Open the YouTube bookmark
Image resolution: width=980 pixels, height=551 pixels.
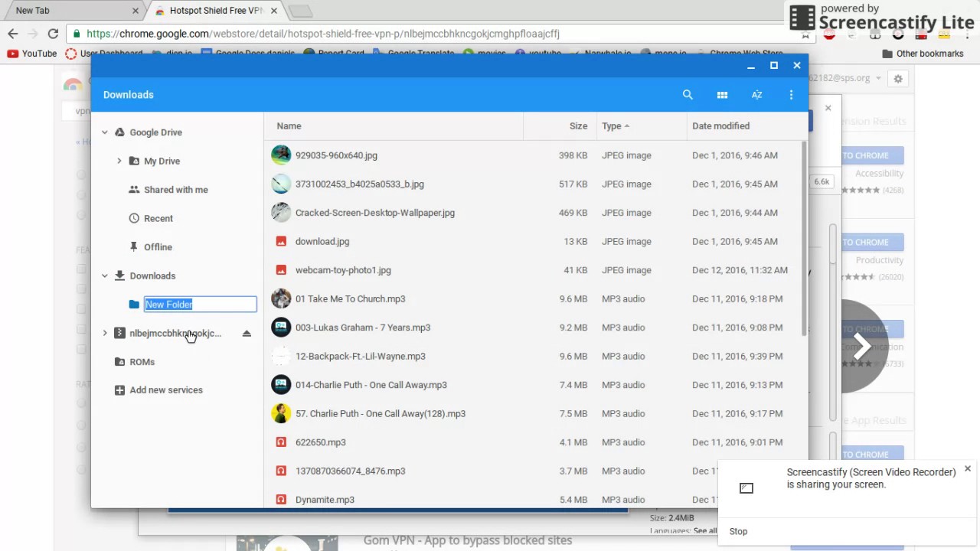(x=32, y=54)
